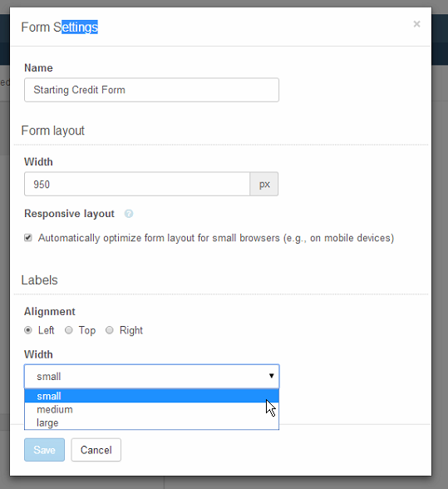Choose the large width option
This screenshot has height=489, width=448.
151,422
